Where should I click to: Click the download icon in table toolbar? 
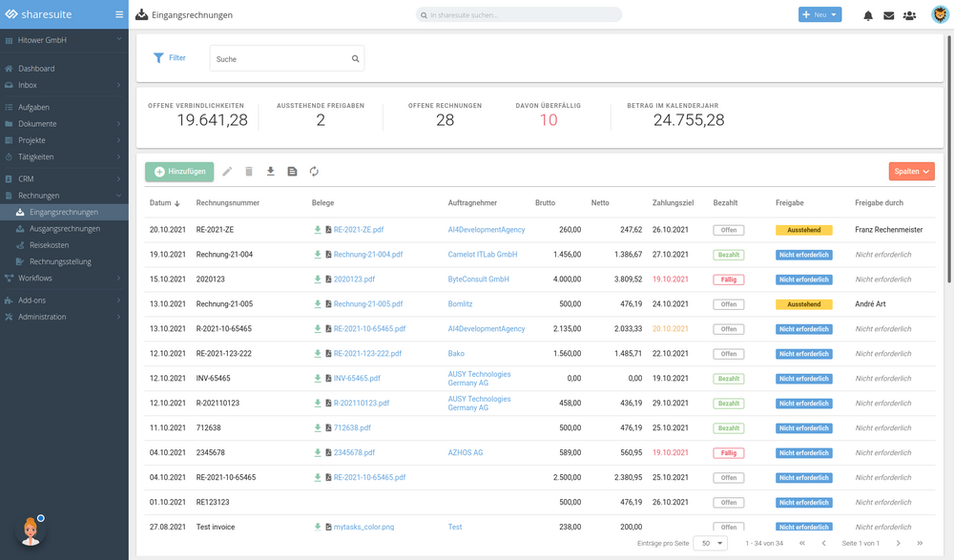click(x=270, y=172)
